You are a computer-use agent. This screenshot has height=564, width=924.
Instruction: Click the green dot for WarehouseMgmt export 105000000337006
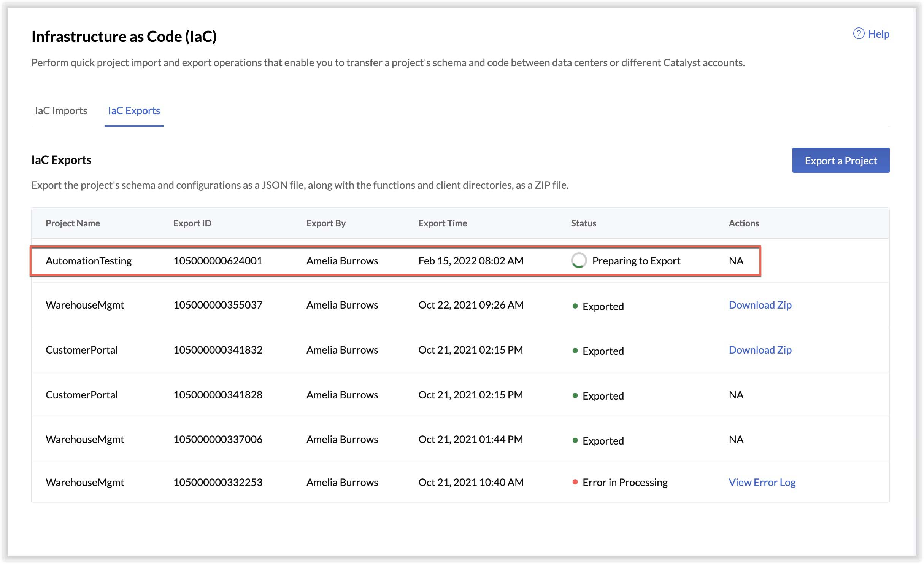575,440
